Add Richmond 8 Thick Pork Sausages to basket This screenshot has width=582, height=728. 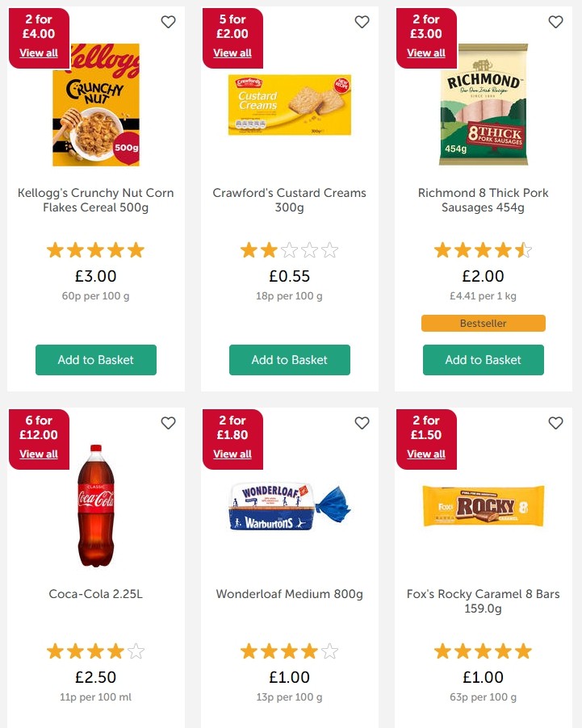483,360
